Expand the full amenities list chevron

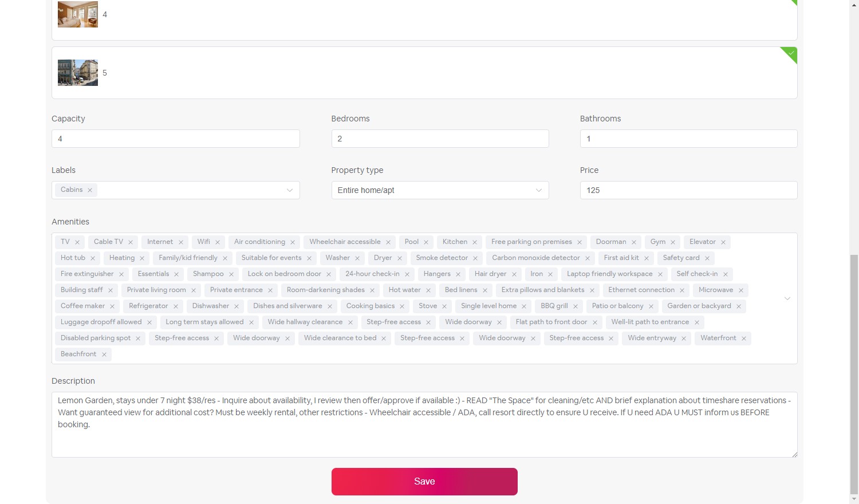tap(787, 298)
